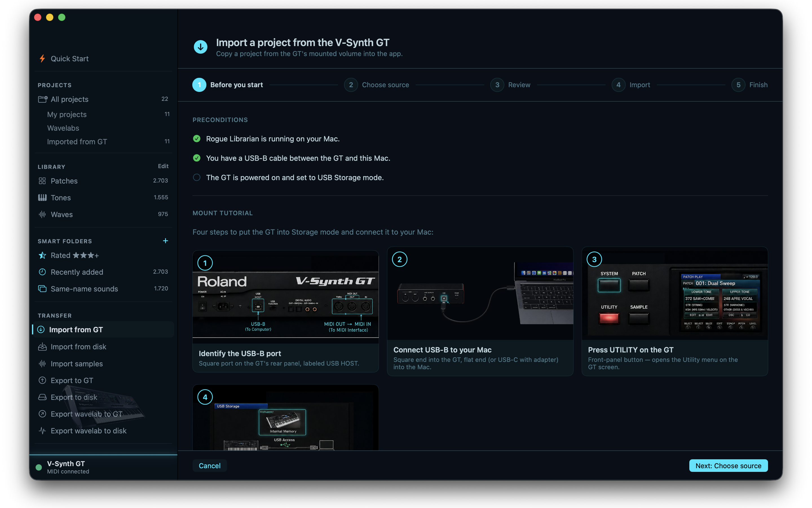The image size is (812, 508).
Task: Click the Cancel button
Action: pos(210,465)
